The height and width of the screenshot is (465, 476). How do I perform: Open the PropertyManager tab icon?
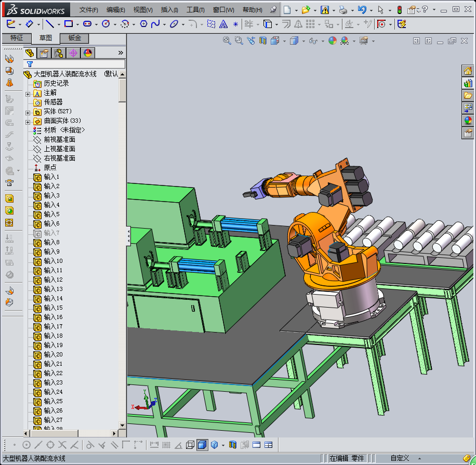44,52
